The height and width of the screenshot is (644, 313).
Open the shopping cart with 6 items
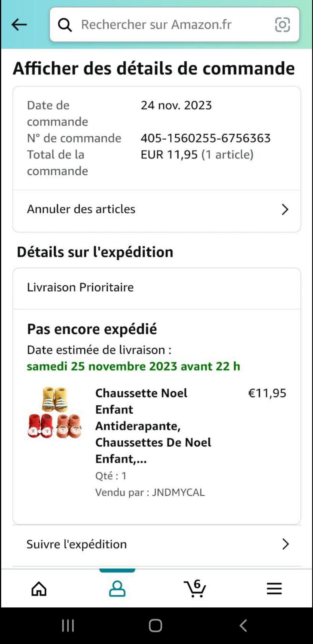pyautogui.click(x=195, y=589)
